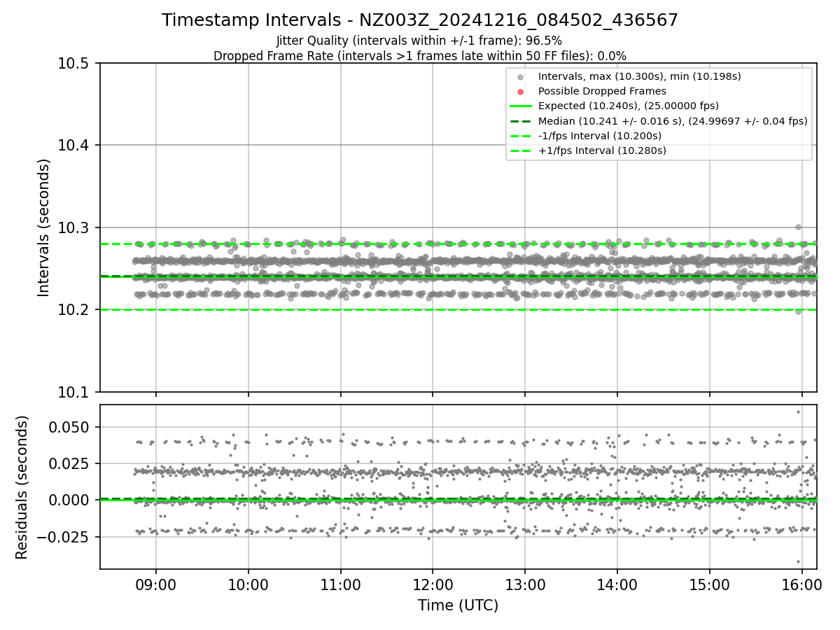This screenshot has height=630, width=840.
Task: Click legend entry 'Possible Dropped Frames'
Action: [602, 91]
